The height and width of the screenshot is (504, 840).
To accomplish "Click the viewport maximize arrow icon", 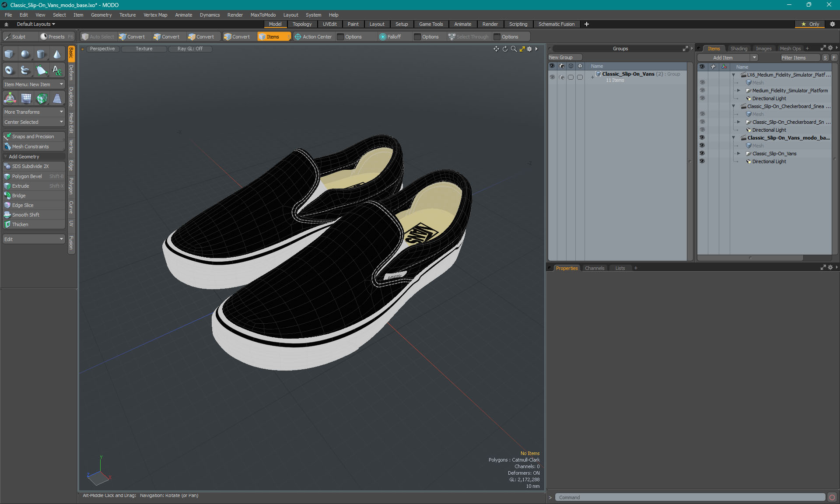I will pyautogui.click(x=522, y=49).
